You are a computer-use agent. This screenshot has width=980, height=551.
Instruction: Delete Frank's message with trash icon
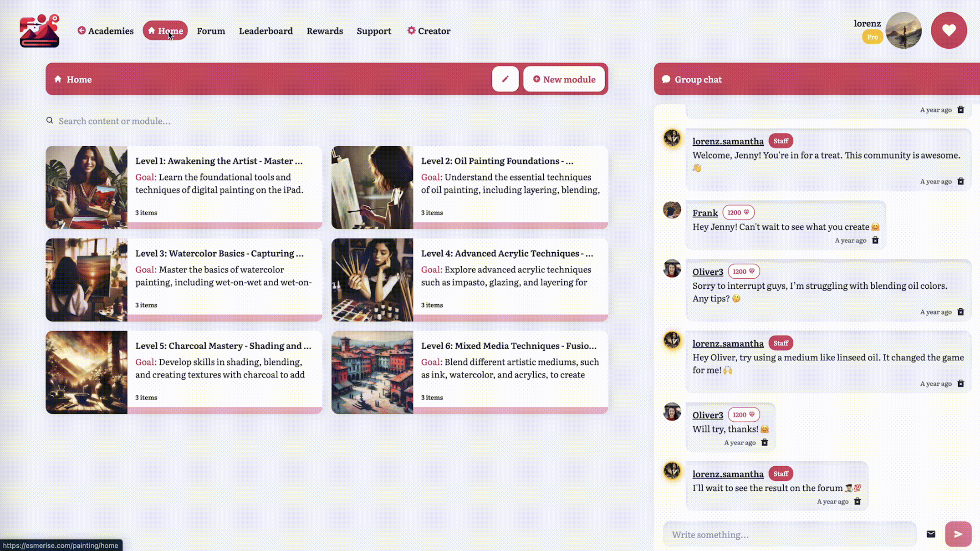pyautogui.click(x=875, y=240)
